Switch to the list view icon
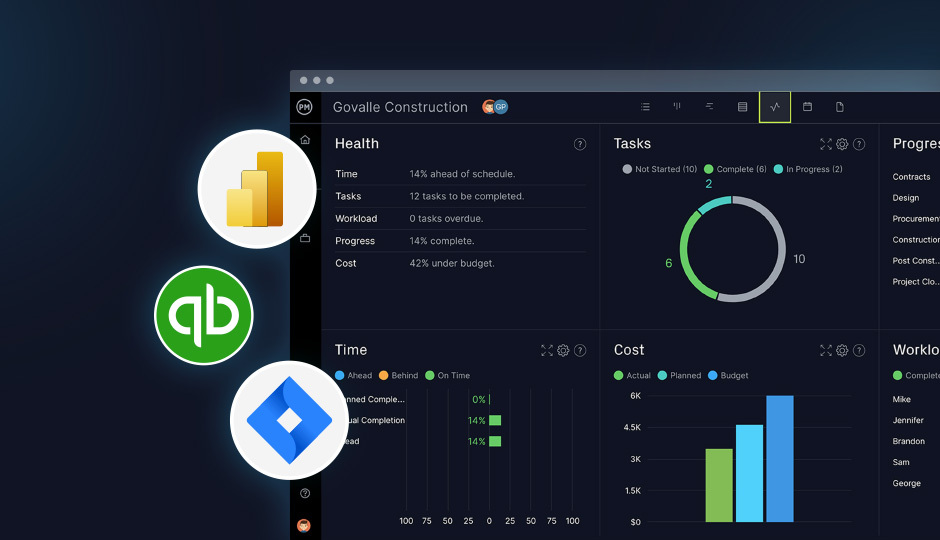Screen dimensions: 940x540 [x=645, y=107]
